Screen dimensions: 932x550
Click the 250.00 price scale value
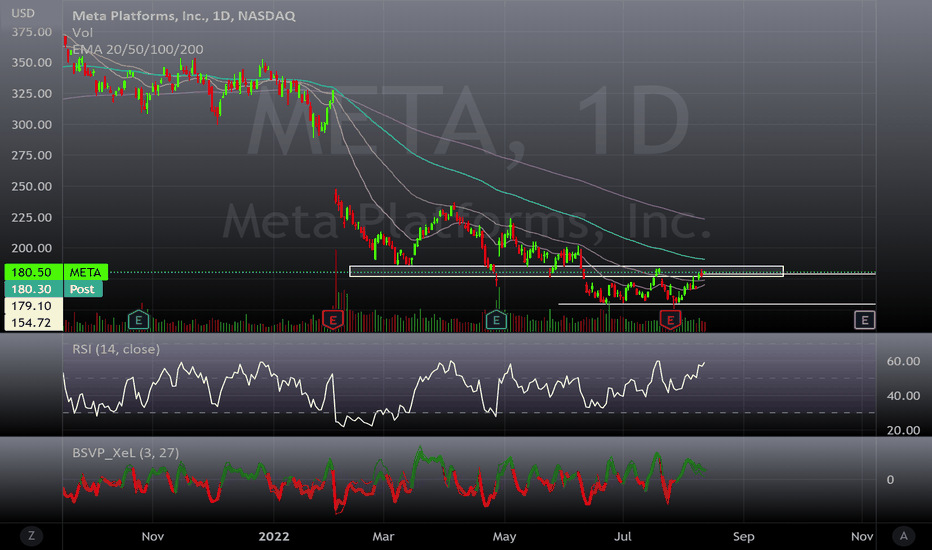32,186
